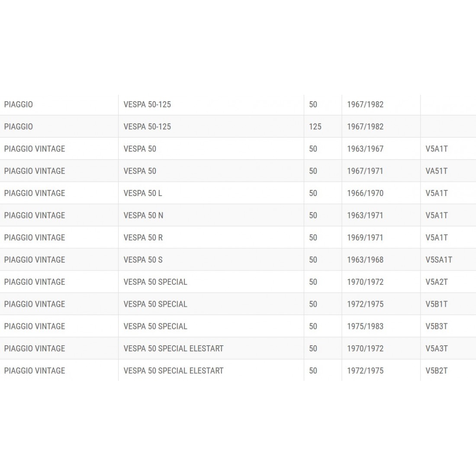Click displacement 50 in the V5SA1T row
The width and height of the screenshot is (476, 476).
point(313,260)
